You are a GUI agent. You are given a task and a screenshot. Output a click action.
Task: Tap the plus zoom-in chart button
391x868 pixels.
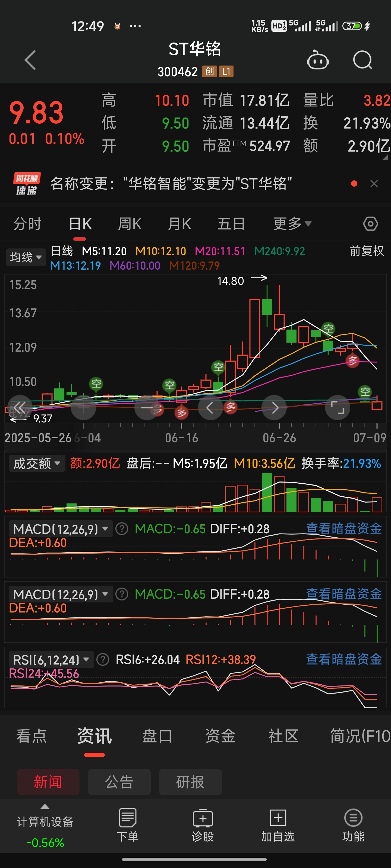click(83, 407)
